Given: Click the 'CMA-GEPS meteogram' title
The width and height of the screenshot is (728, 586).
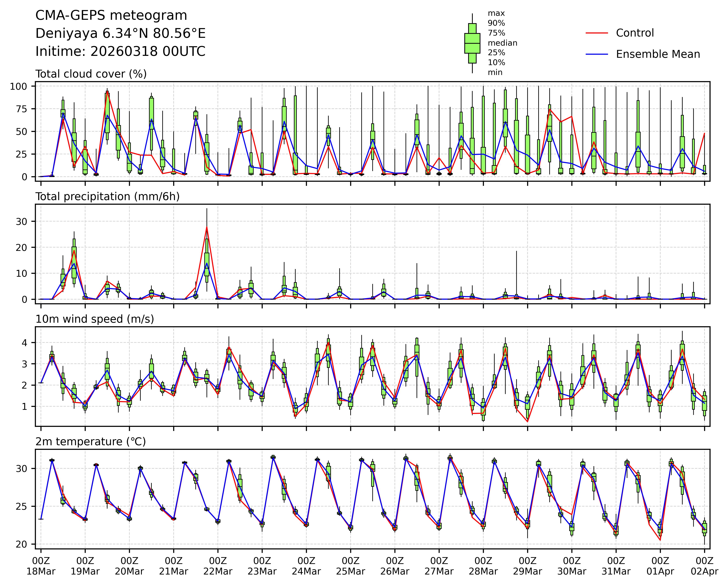Looking at the screenshot, I should 111,15.
